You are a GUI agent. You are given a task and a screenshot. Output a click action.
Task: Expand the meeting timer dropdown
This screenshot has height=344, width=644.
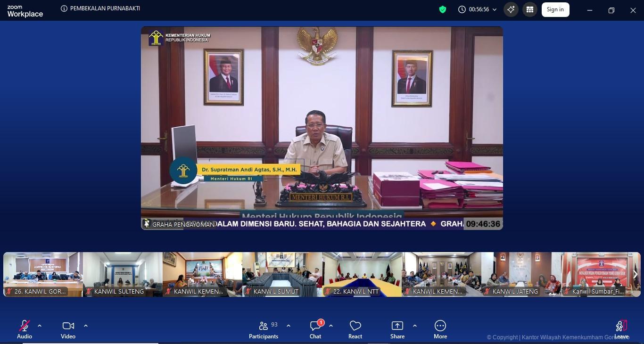point(495,9)
